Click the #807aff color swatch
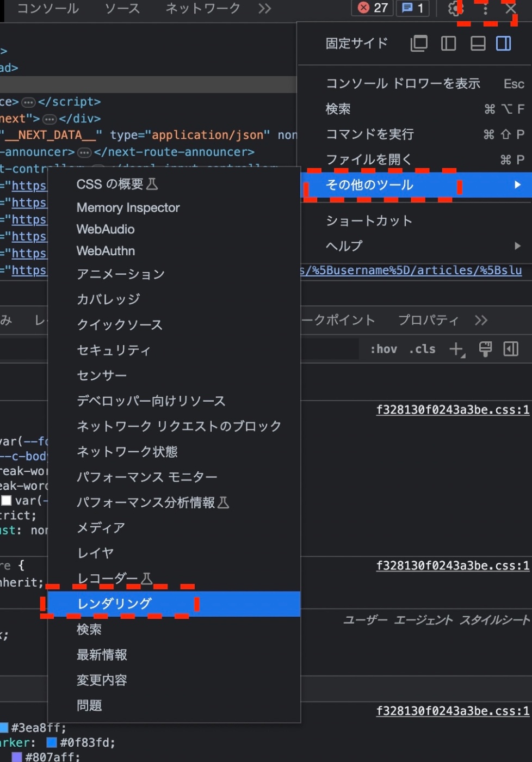Screen dimensions: 532x762 (17, 757)
